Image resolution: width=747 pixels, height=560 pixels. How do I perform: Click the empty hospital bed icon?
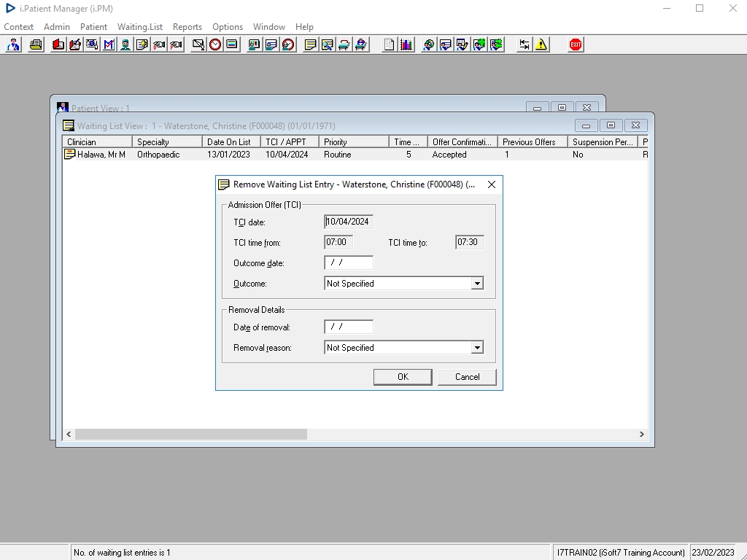click(344, 44)
